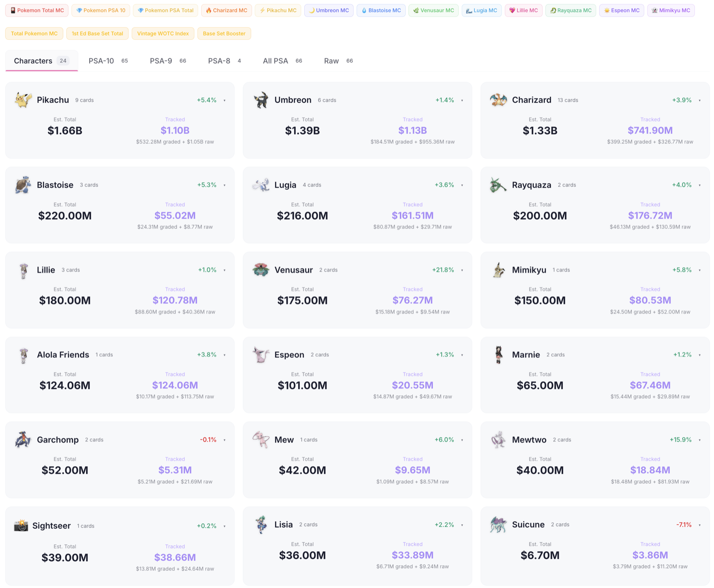The image size is (714, 588).
Task: Click Pikachu's $1.66B estimated total
Action: point(65,131)
